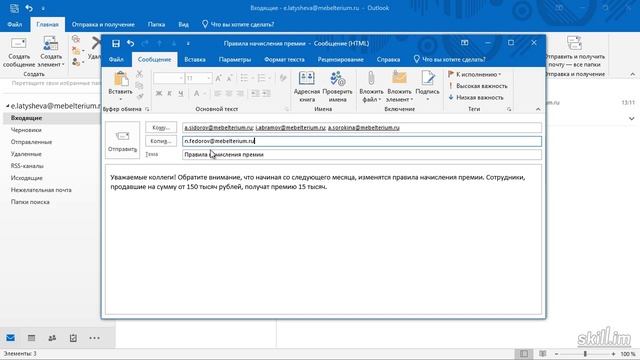Collapse the message window ribbon
The height and width of the screenshot is (360, 640).
(x=538, y=109)
